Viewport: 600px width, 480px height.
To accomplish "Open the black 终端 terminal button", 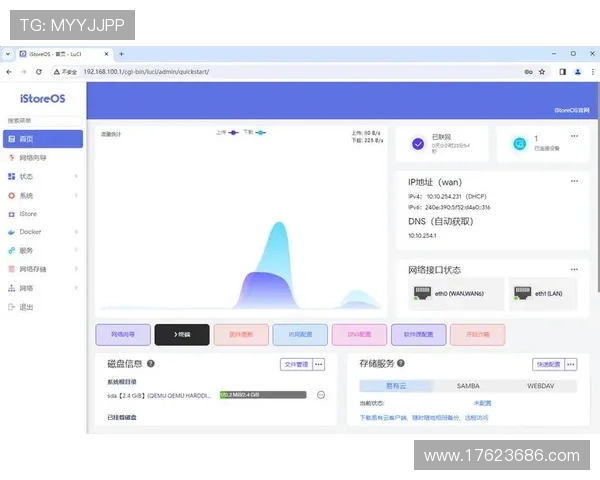I will tap(182, 335).
